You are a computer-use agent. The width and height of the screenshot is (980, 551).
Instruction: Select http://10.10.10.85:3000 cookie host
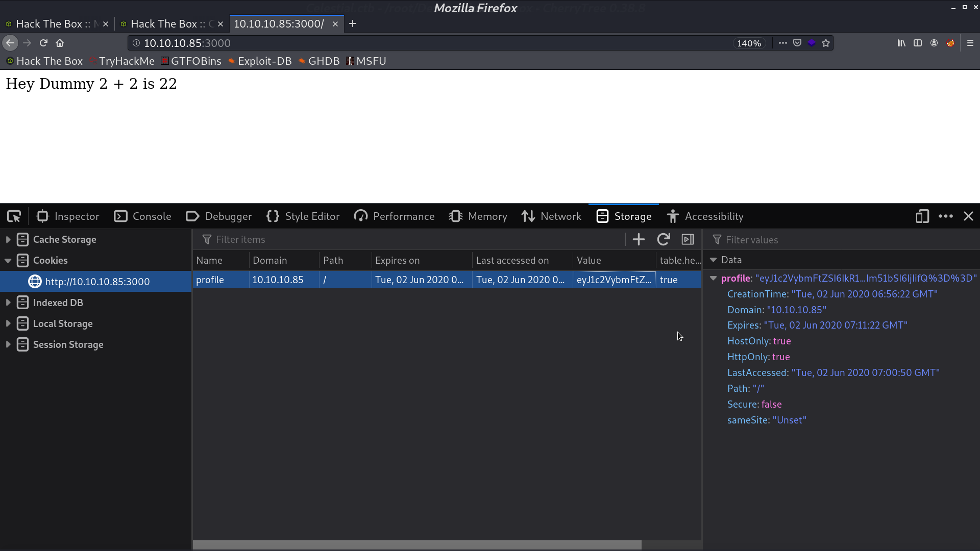click(x=95, y=281)
